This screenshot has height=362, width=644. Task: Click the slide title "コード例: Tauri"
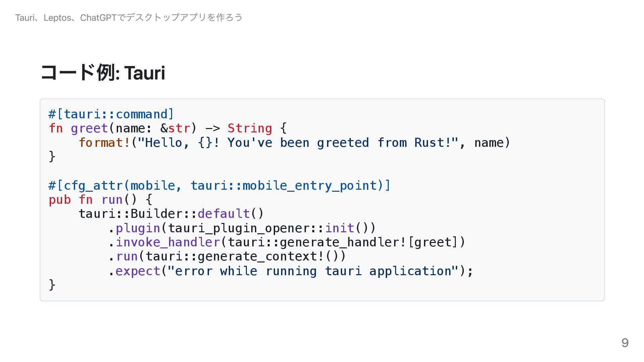pos(103,73)
